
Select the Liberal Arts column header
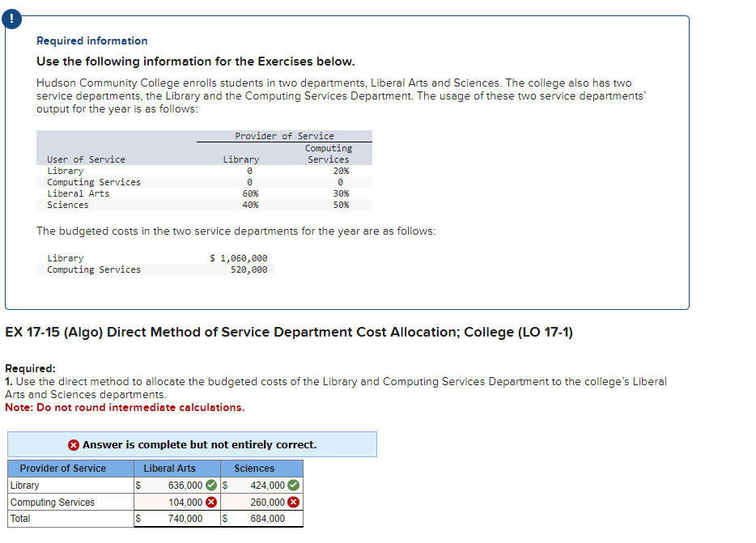tap(169, 468)
